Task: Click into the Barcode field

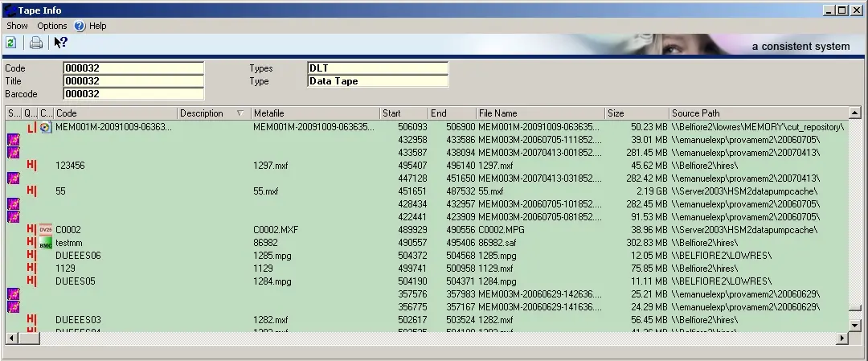Action: [133, 94]
